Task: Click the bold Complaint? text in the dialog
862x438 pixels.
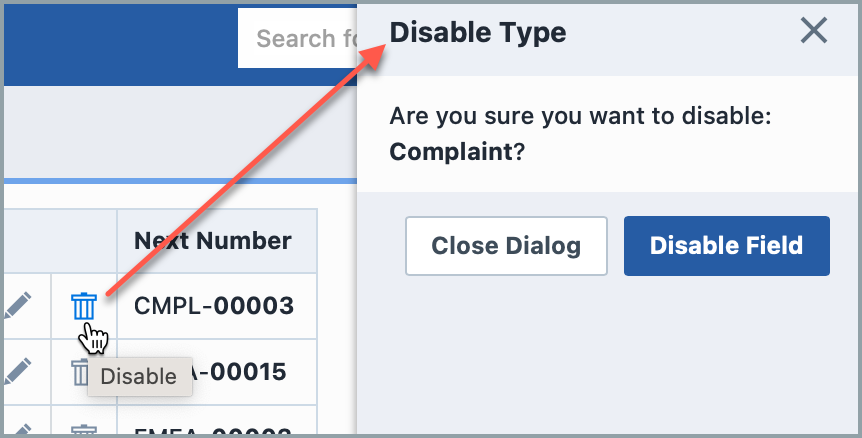Action: [x=458, y=152]
